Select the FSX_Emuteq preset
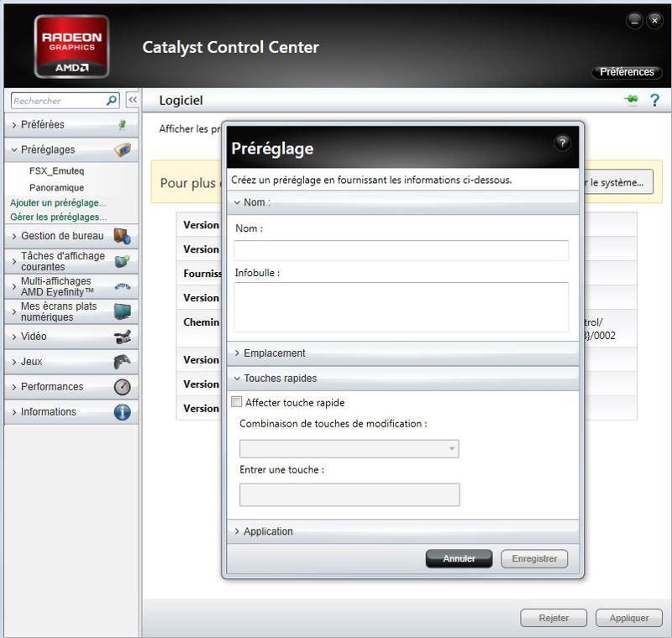 pyautogui.click(x=56, y=171)
